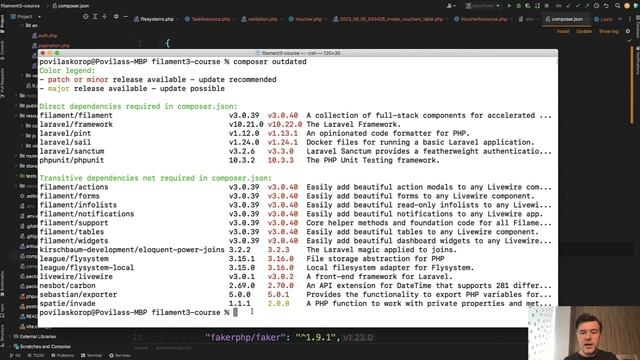Click livewire/livewire line in terminal
The image size is (640, 360).
click(x=246, y=277)
